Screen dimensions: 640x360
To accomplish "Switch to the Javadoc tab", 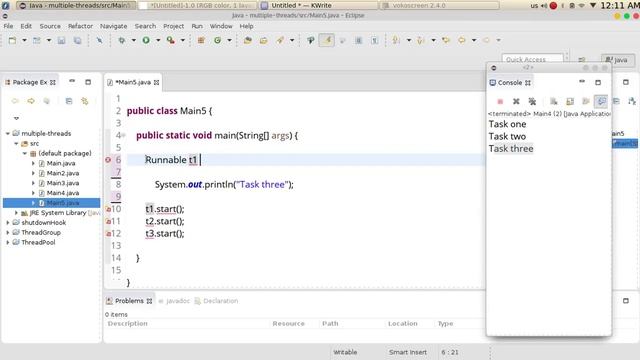I will (174, 301).
